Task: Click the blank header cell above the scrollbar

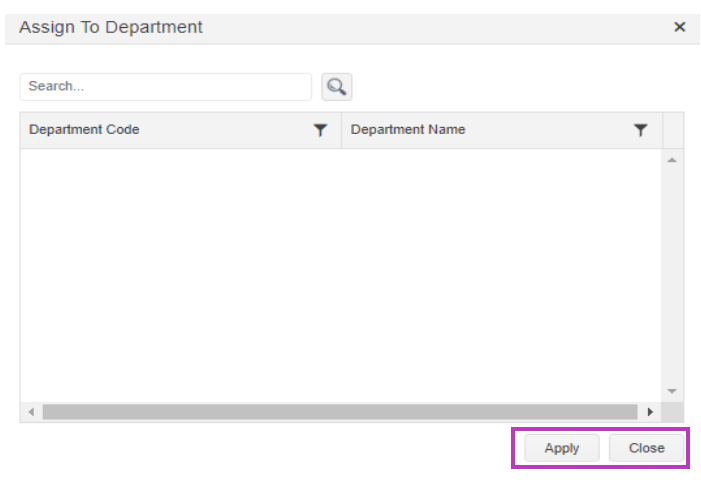Action: pos(673,130)
